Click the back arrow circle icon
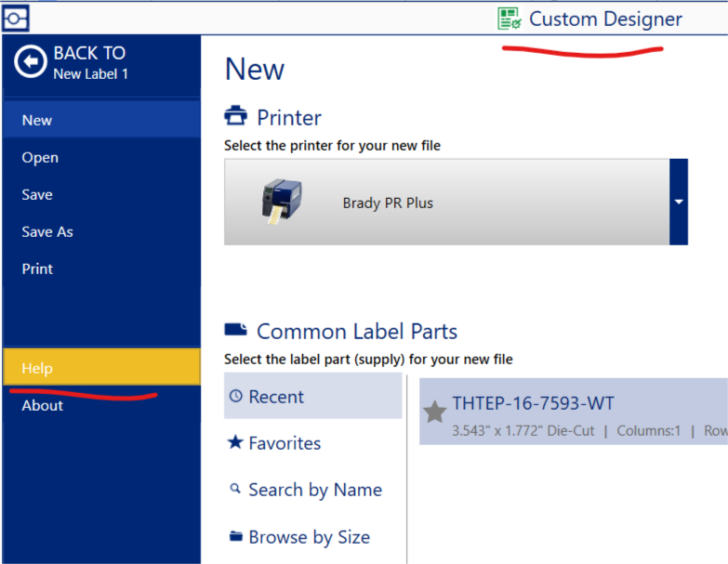728x564 pixels. coord(30,62)
